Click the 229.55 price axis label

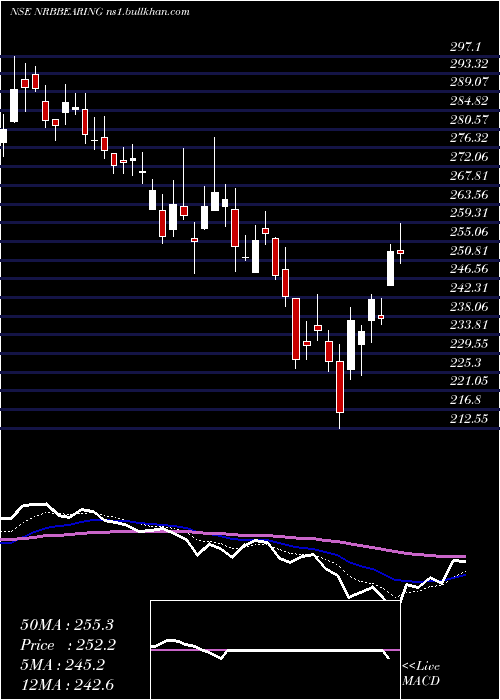coord(469,344)
